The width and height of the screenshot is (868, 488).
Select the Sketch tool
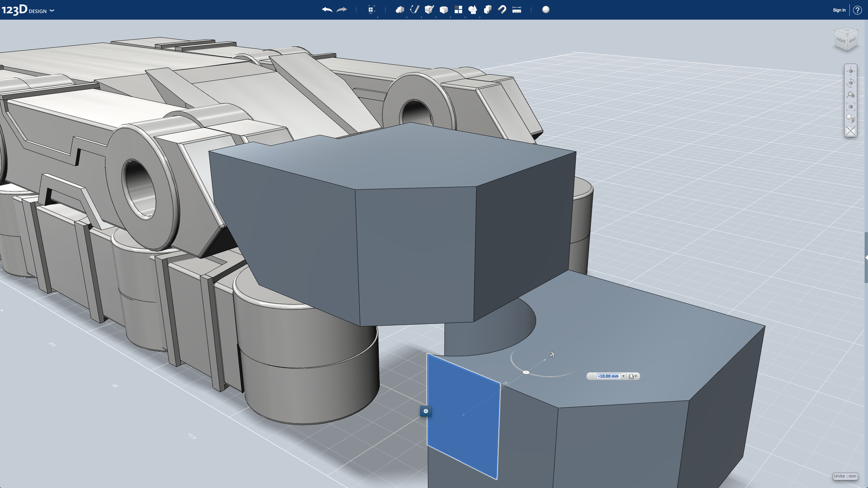pyautogui.click(x=414, y=10)
